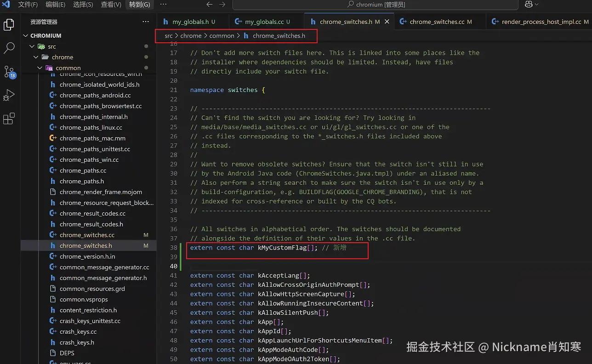The image size is (592, 364).
Task: Open chrome_isolated_world_ids.h in explorer
Action: [x=99, y=85]
